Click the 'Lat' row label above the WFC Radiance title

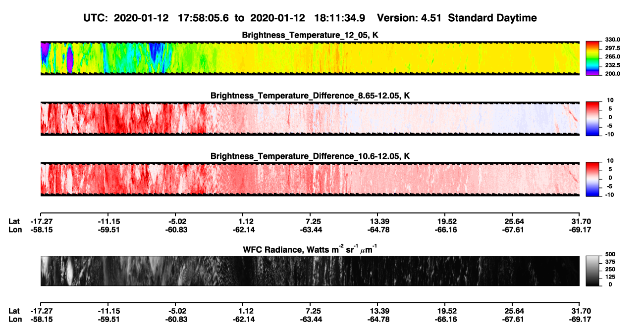tap(14, 221)
